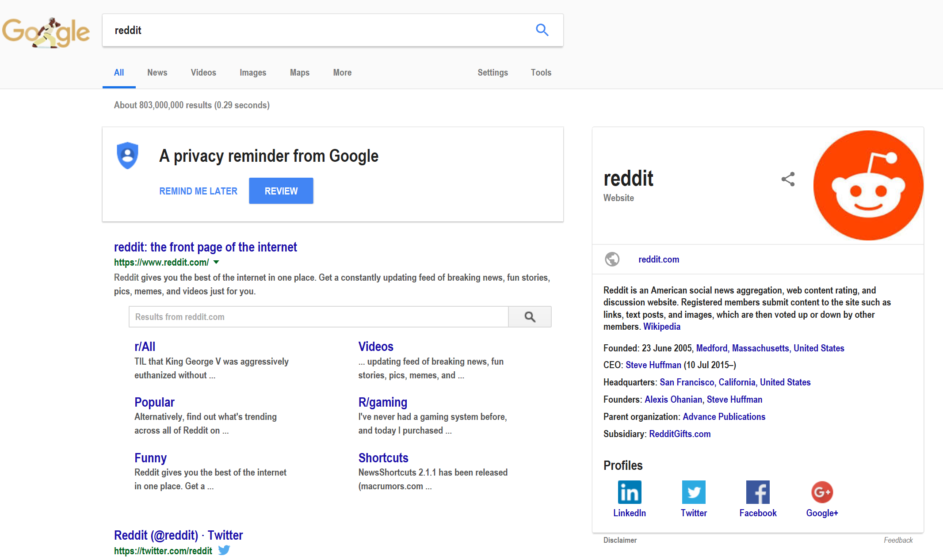Open the Wikipedia link in the description
Viewport: 943px width, 560px height.
point(662,327)
